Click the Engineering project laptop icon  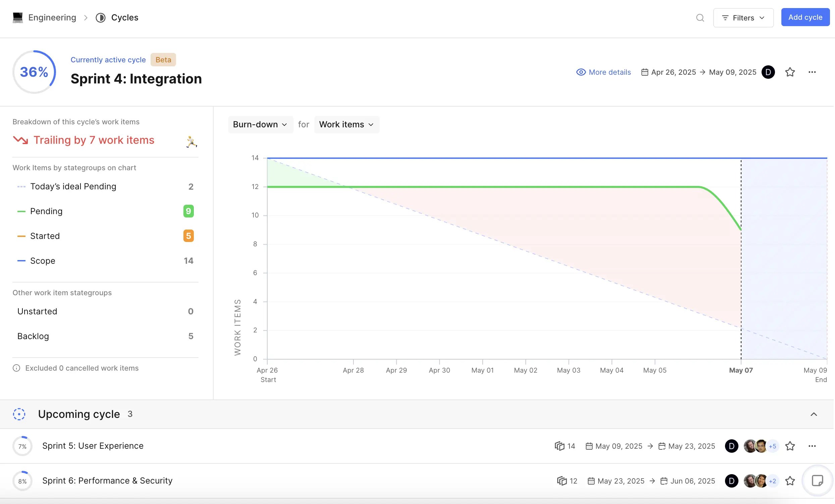point(18,18)
